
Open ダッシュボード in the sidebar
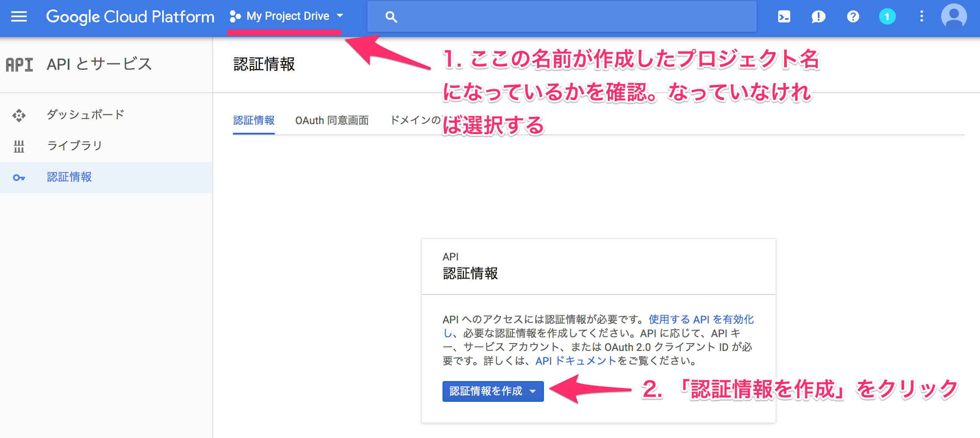[x=85, y=115]
